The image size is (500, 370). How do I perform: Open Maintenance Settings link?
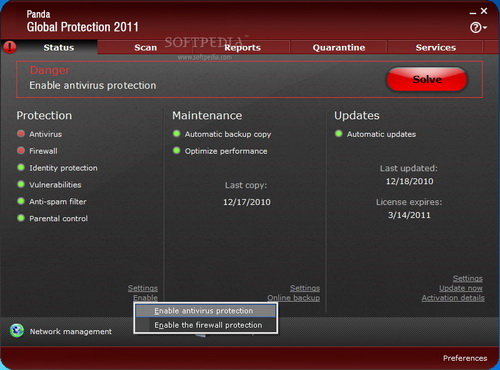[x=305, y=288]
